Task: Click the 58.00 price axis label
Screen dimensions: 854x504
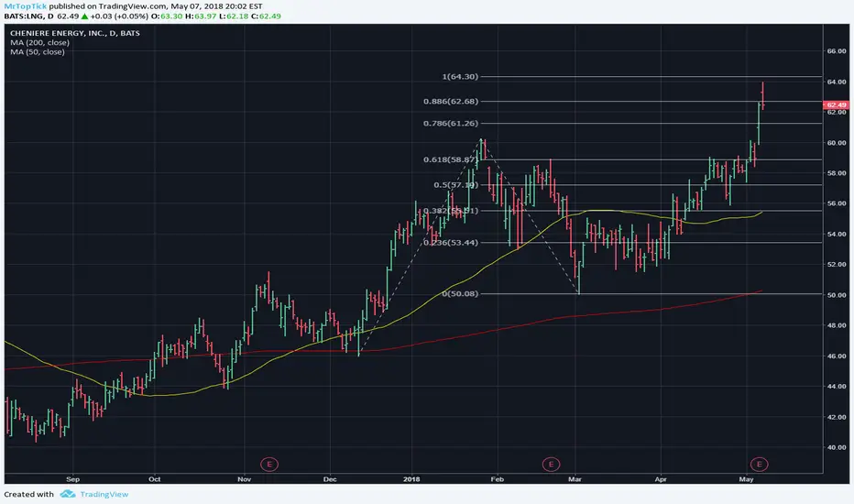Action: (837, 173)
